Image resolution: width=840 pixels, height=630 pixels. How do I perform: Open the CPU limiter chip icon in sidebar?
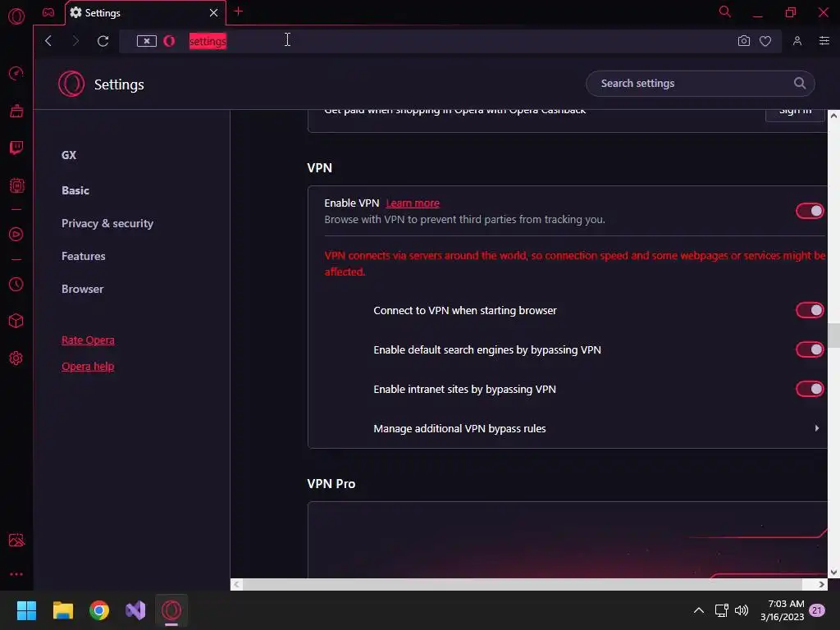click(16, 185)
